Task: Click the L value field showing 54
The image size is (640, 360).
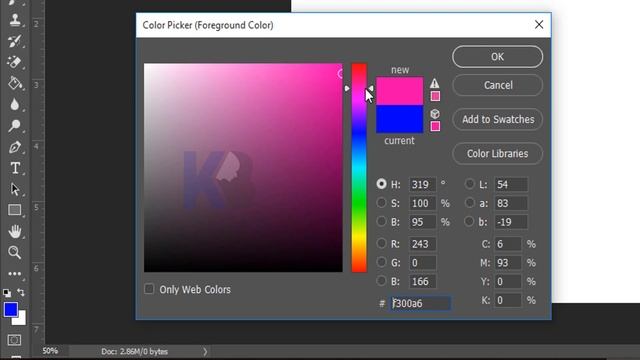Action: point(511,184)
